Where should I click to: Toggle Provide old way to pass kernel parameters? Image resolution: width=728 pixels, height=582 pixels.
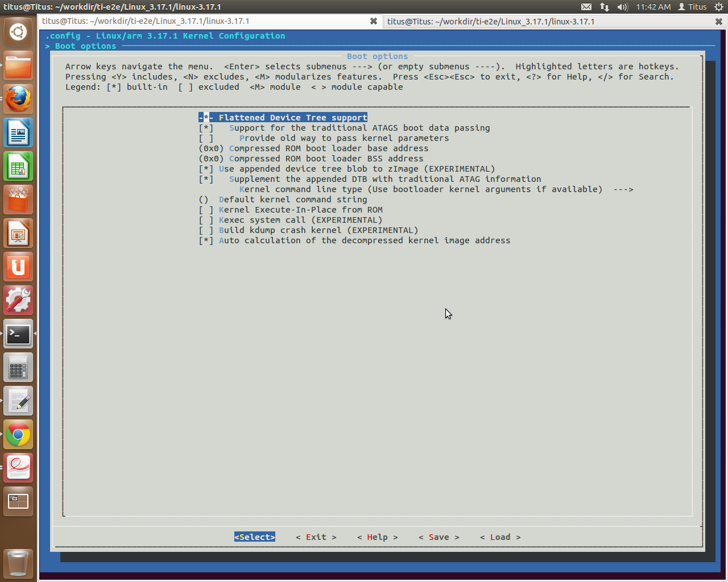click(324, 138)
